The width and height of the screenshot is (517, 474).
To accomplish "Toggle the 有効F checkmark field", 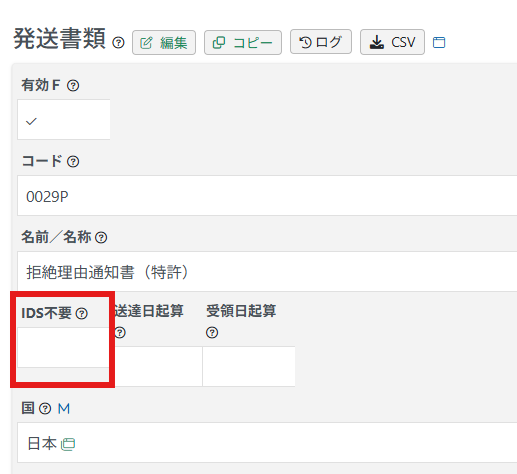I will tap(64, 119).
